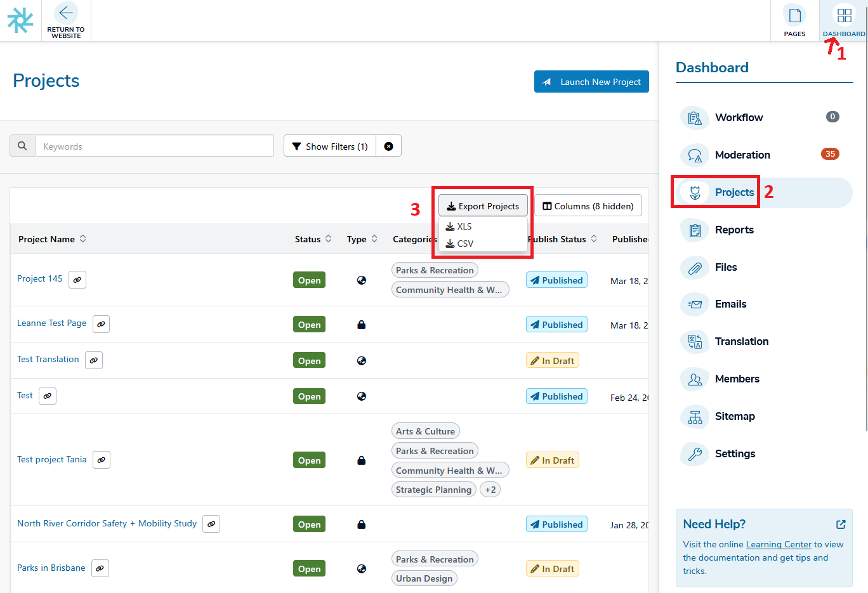Image resolution: width=868 pixels, height=593 pixels.
Task: Toggle sort on Type column
Action: [x=374, y=239]
